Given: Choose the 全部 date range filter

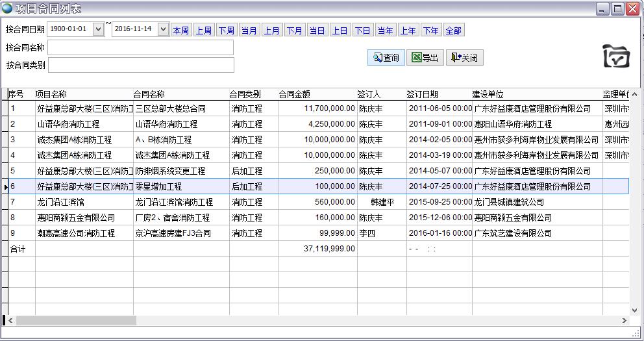Looking at the screenshot, I should (453, 31).
